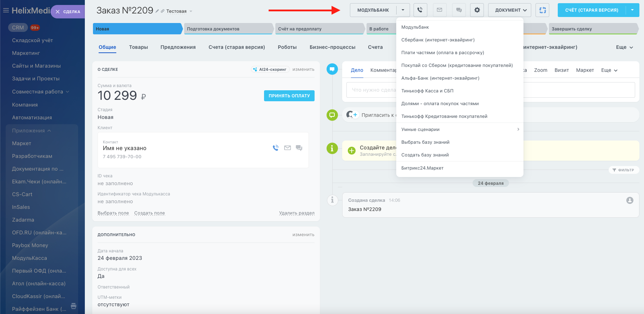This screenshot has width=644, height=314.
Task: Click Создать базу знаний menu item
Action: pos(460,155)
